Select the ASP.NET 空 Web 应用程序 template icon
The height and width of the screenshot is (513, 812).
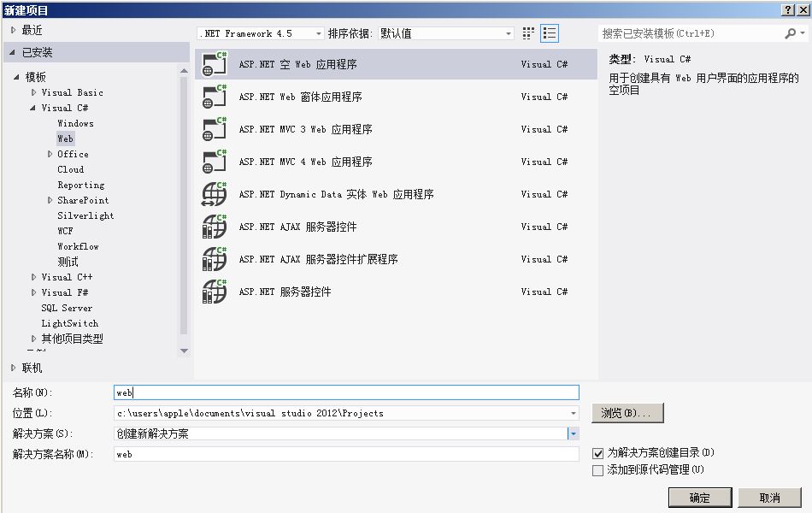pos(215,64)
